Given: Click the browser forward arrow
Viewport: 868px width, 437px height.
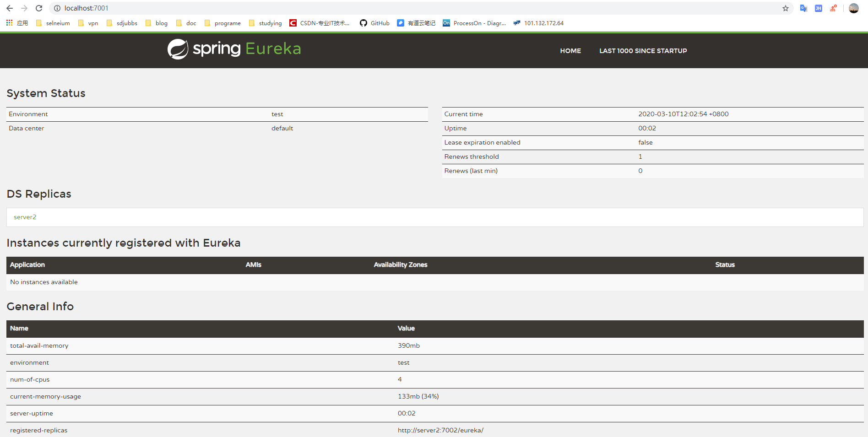Looking at the screenshot, I should pyautogui.click(x=24, y=8).
